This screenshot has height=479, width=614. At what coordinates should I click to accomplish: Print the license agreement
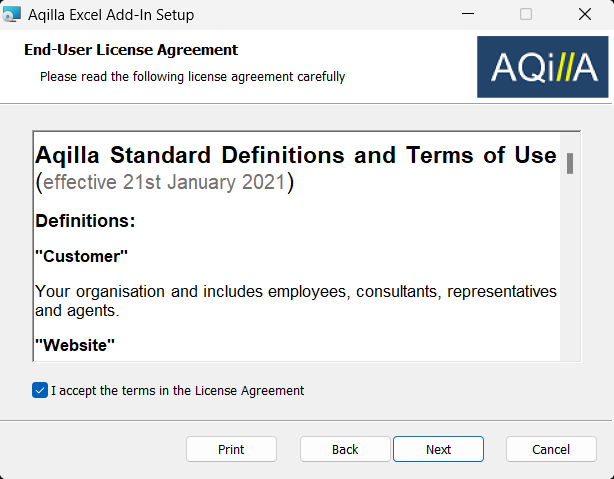click(x=231, y=449)
